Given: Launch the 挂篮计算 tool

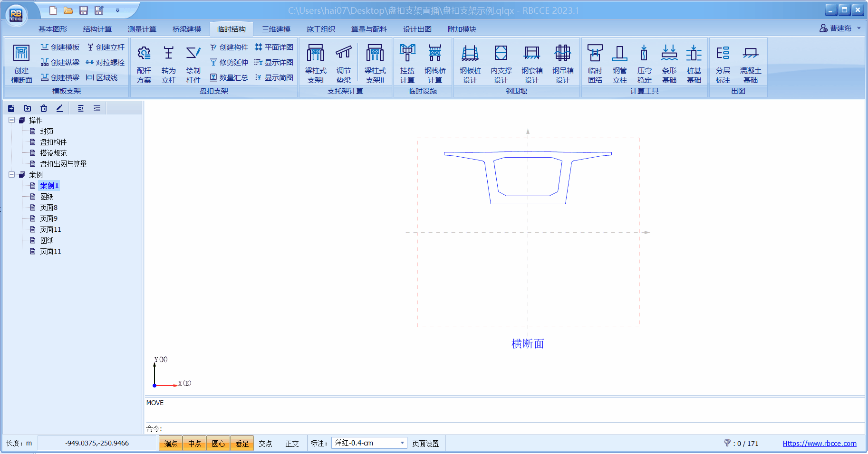Looking at the screenshot, I should [x=407, y=63].
